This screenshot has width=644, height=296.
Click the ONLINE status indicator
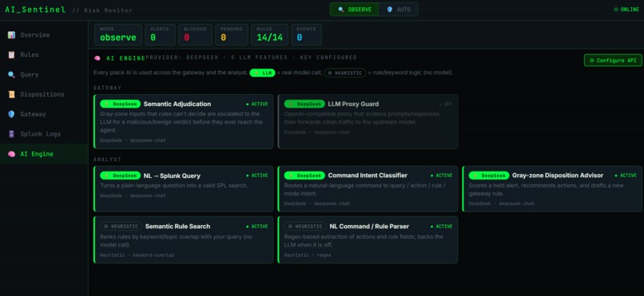pyautogui.click(x=626, y=10)
